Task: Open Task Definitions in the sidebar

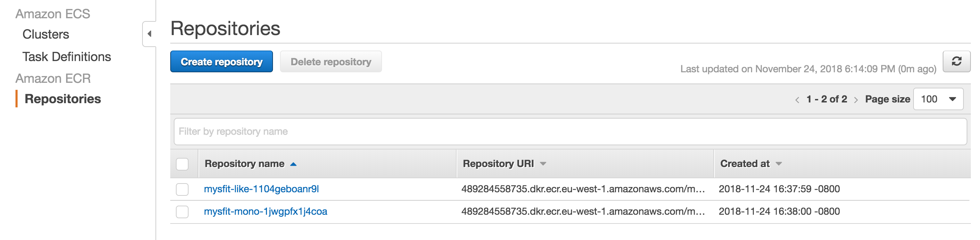Action: 66,56
